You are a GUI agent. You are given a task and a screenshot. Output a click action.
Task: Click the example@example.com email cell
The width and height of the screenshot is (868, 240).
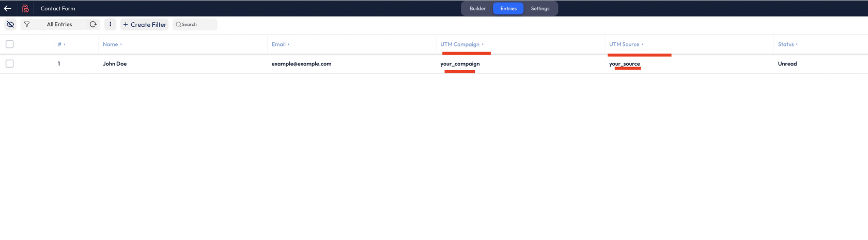click(301, 64)
